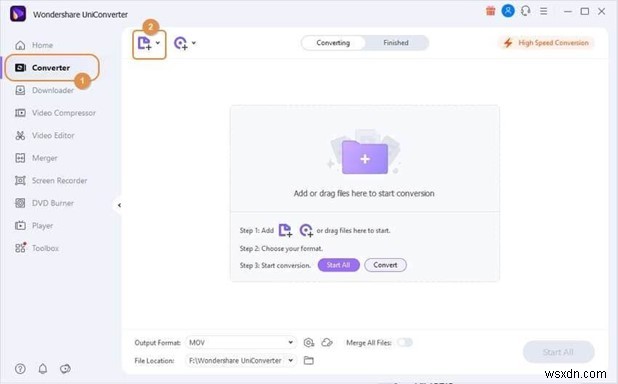
Task: Click the Wondershare UniConverter logo
Action: 18,14
